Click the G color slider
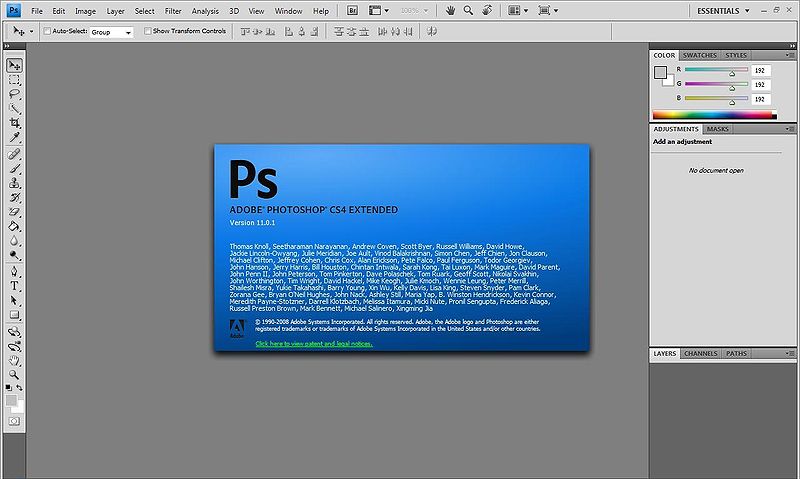The width and height of the screenshot is (800, 479). pos(716,84)
